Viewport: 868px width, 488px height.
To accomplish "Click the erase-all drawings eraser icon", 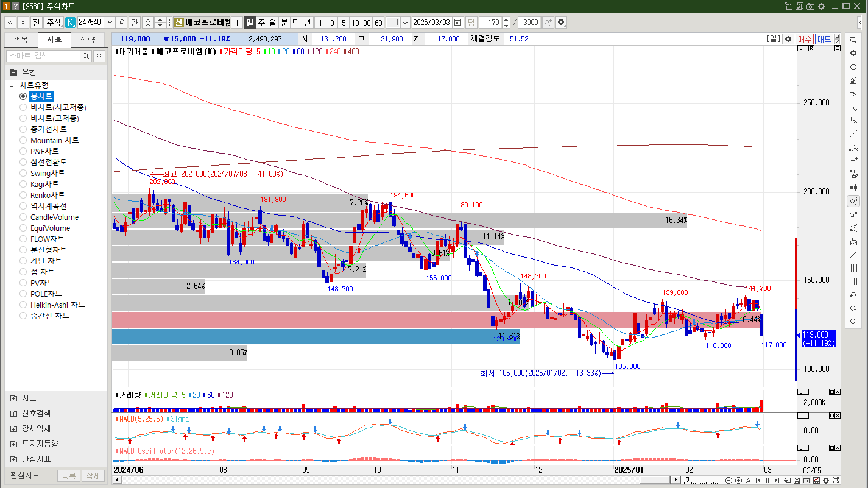I will 853,174.
